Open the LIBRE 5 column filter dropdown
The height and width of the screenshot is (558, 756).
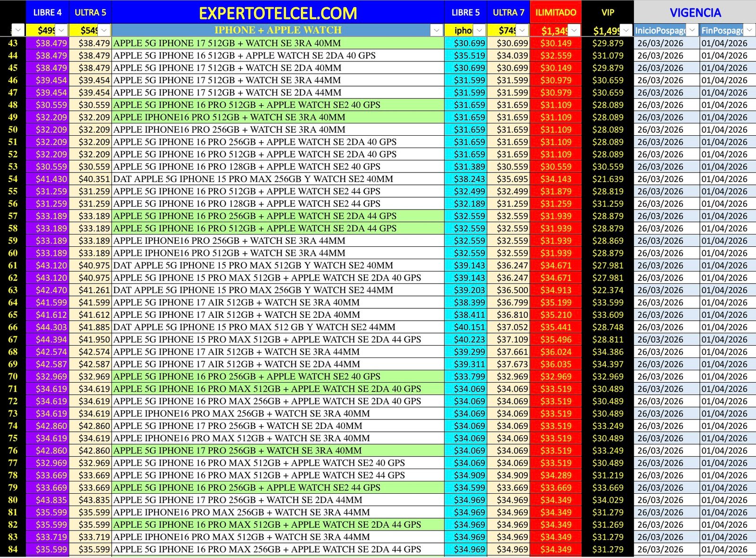478,30
